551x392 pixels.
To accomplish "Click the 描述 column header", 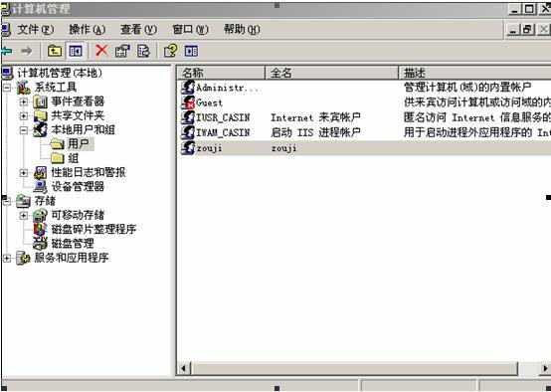I will point(474,73).
